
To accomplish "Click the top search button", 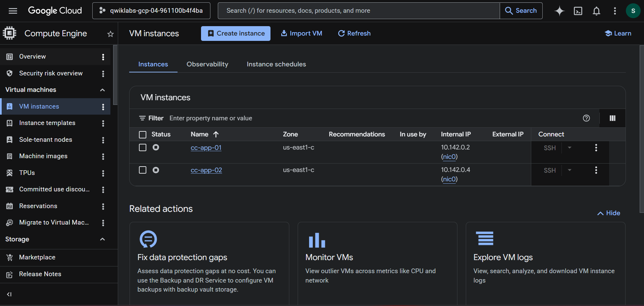I will (x=521, y=11).
